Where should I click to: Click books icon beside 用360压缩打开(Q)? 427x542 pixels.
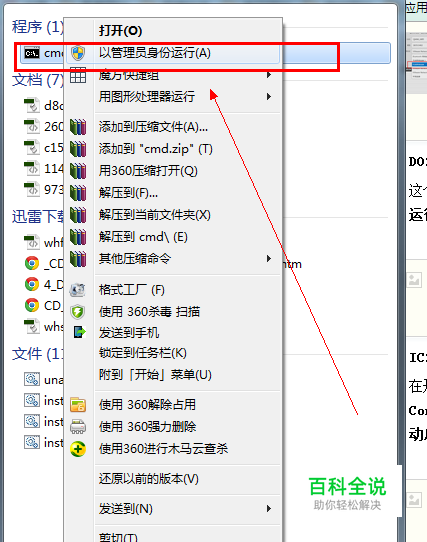78,171
